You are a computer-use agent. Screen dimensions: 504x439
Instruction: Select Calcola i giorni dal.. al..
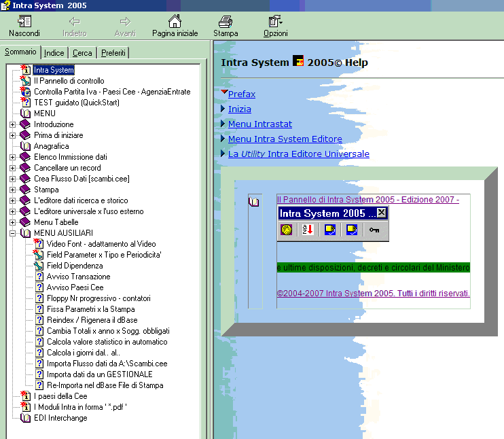coord(84,353)
